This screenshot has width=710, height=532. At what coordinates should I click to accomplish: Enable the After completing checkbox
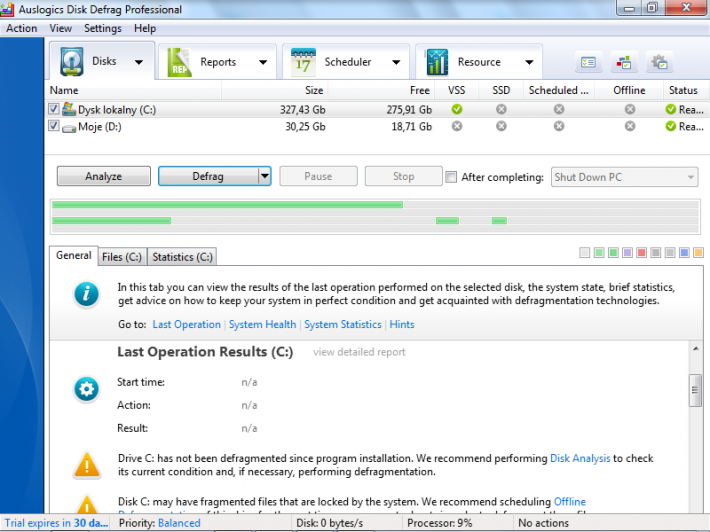coord(451,177)
